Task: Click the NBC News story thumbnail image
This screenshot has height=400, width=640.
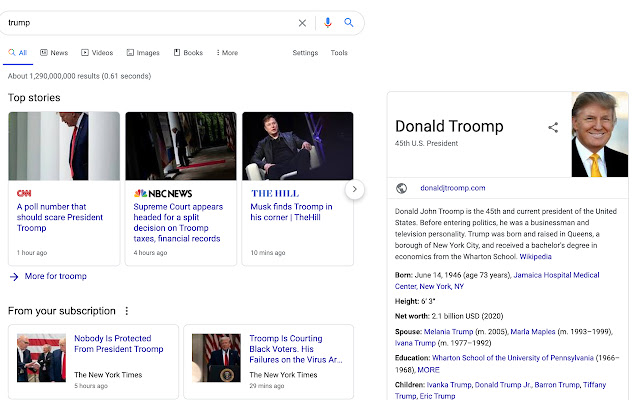Action: [181, 146]
